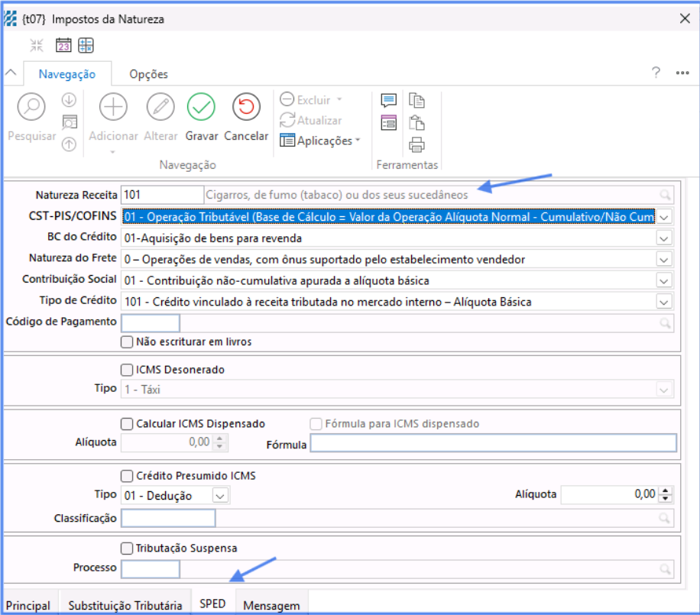Click the grid table icon in the top toolbar

tap(86, 45)
